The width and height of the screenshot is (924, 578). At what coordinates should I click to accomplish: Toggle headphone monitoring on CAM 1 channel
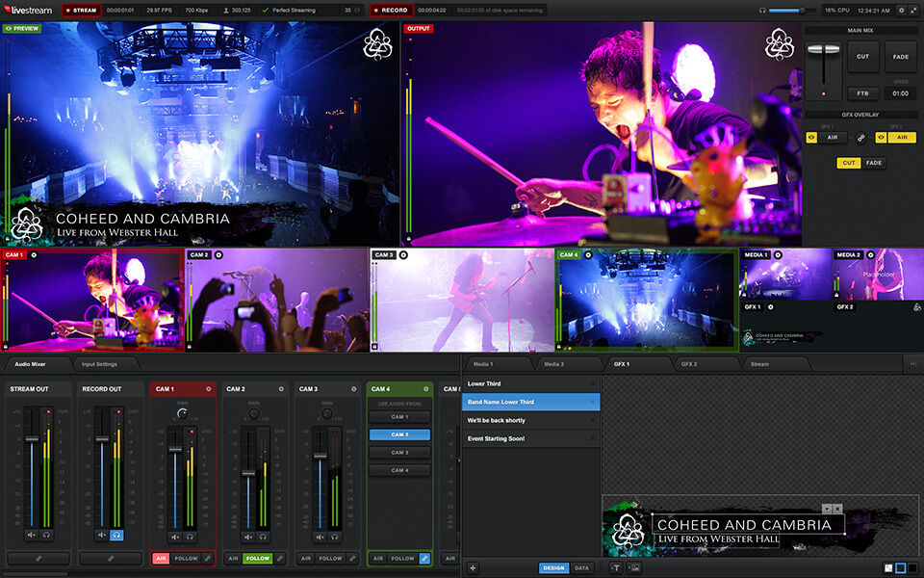pos(190,537)
